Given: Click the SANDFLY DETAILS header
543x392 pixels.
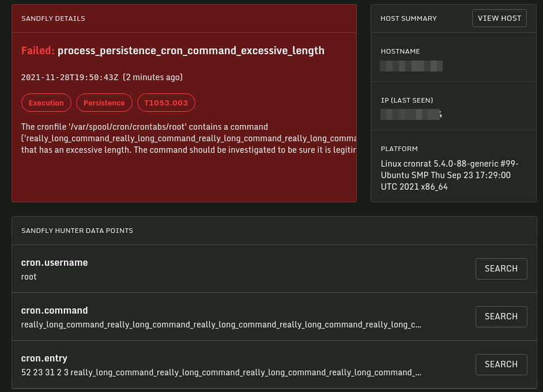Looking at the screenshot, I should [53, 18].
